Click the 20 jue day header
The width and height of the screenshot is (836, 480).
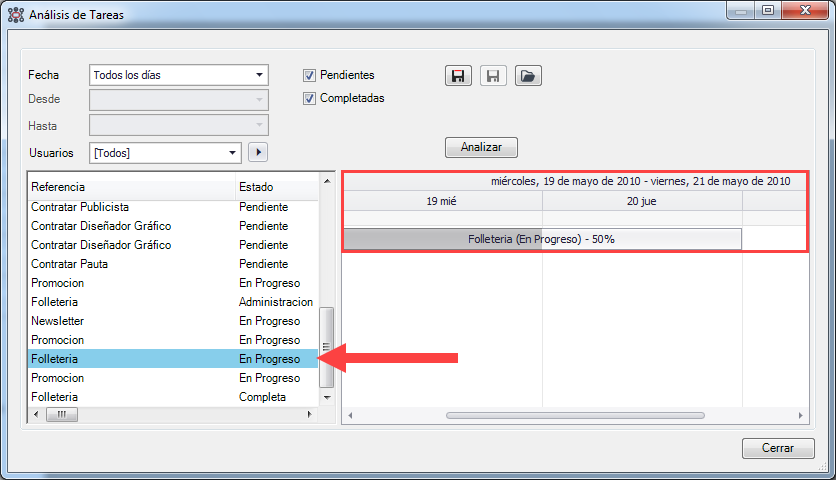(642, 201)
